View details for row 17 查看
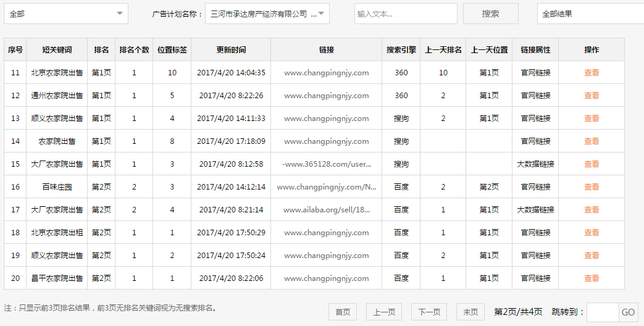644x326 pixels. pyautogui.click(x=592, y=210)
